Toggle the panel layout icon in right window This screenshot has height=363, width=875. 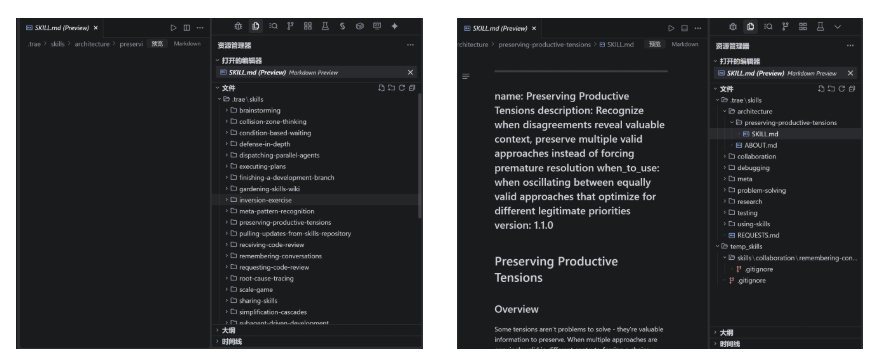684,28
